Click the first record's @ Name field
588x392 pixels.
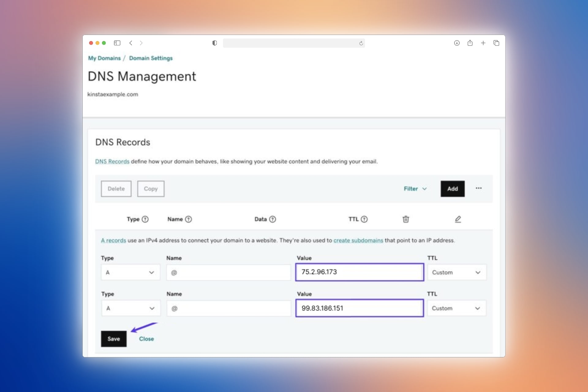(228, 272)
